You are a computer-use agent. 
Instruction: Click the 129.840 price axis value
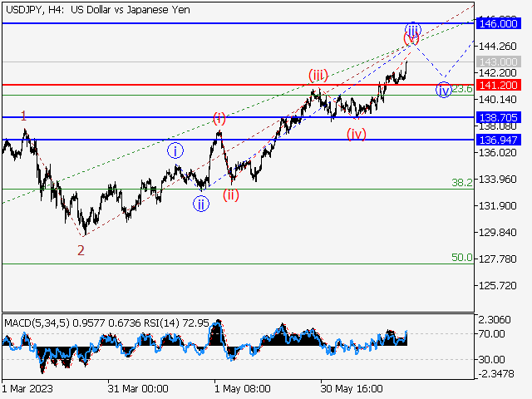pos(497,233)
